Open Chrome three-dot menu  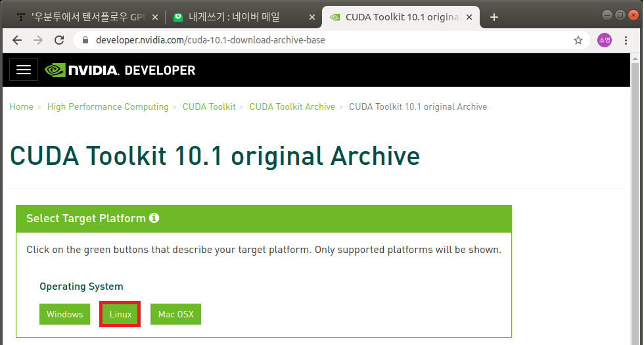(x=626, y=40)
